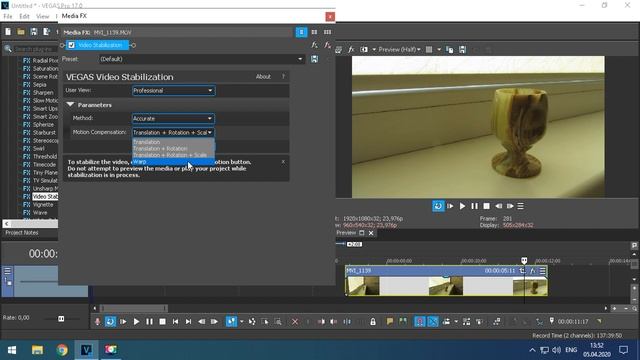The height and width of the screenshot is (360, 640).
Task: Click the About link in Video Stabilization
Action: 263,77
